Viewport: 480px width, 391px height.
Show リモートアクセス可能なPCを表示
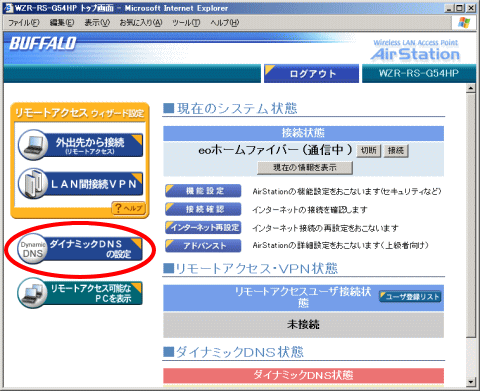80,293
